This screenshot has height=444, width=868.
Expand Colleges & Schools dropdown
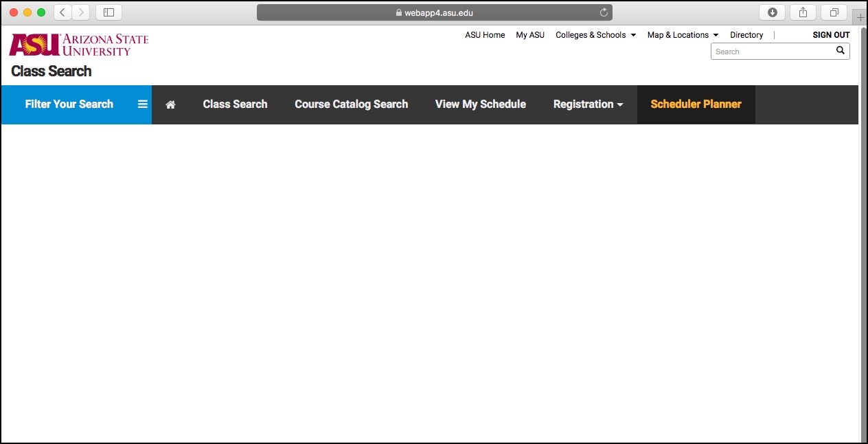pos(595,35)
